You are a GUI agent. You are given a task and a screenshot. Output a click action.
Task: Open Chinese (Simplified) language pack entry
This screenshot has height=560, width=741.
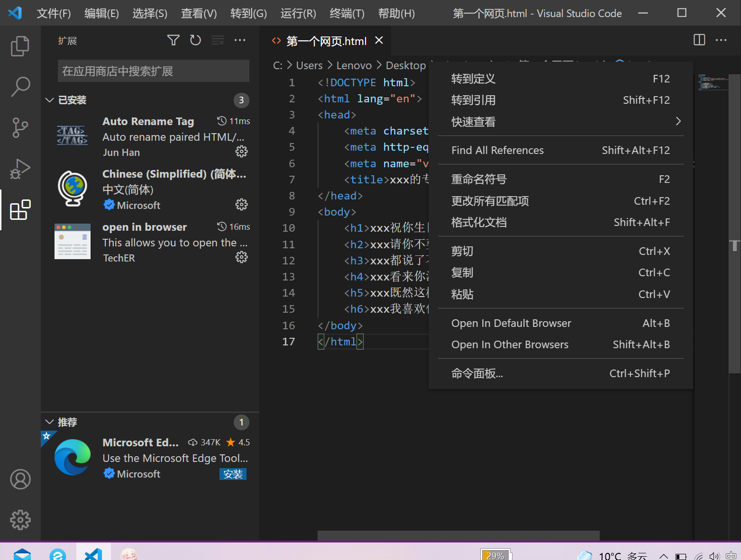coord(150,190)
